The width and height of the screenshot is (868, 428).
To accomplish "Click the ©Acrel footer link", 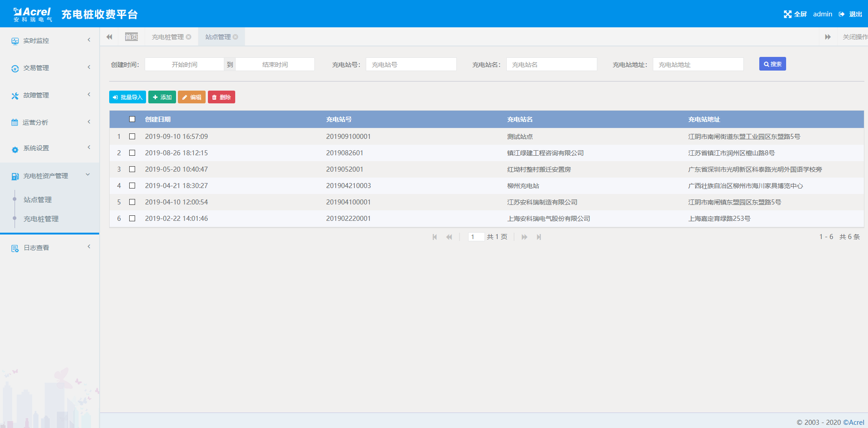I will click(x=853, y=422).
